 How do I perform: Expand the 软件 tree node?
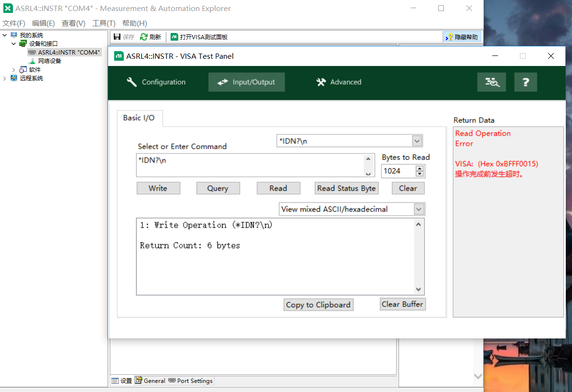pyautogui.click(x=13, y=70)
